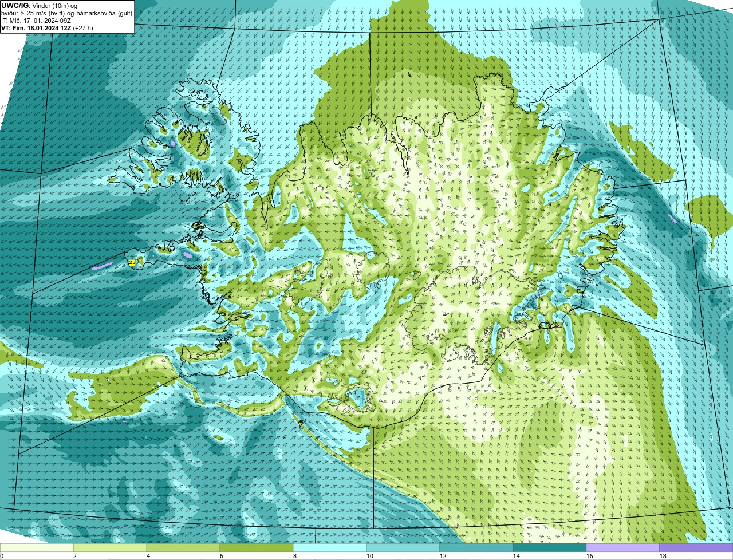
Task: Click the 6–8 m/s olive legend swatch
Action: [257, 547]
